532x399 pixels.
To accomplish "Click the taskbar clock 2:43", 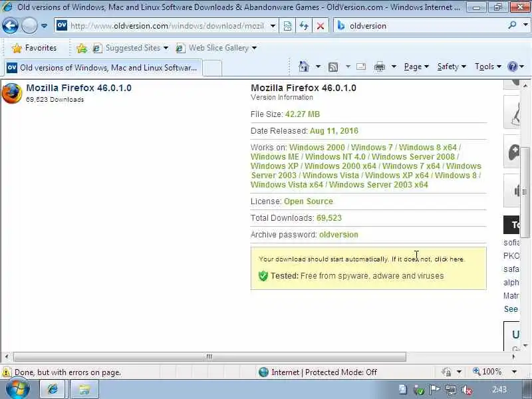I will tap(499, 390).
